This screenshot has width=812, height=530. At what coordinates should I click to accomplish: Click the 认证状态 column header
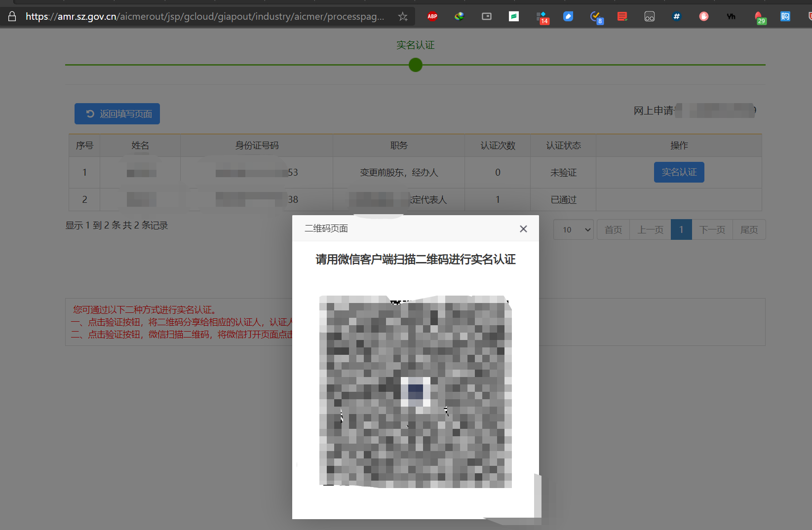pyautogui.click(x=563, y=146)
